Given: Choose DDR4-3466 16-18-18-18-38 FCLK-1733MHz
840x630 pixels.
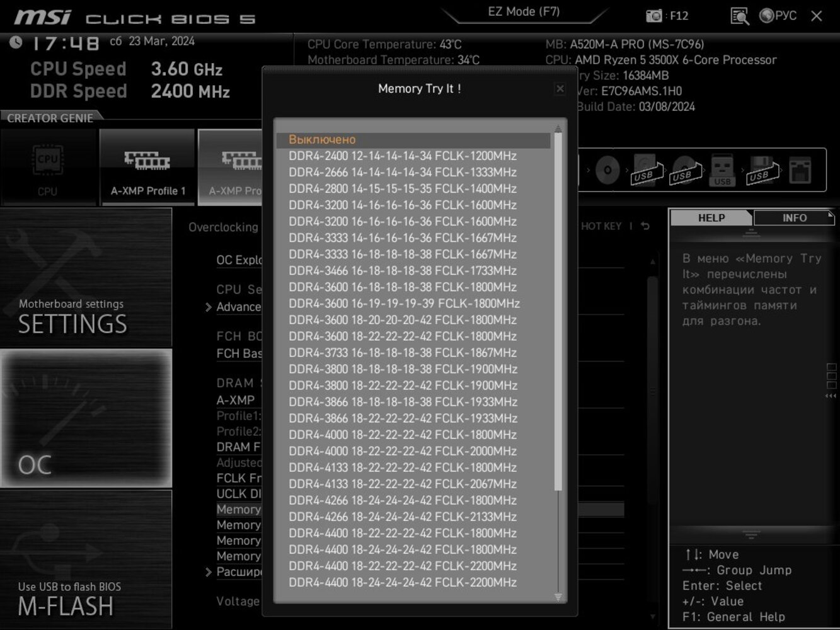Looking at the screenshot, I should (x=413, y=271).
